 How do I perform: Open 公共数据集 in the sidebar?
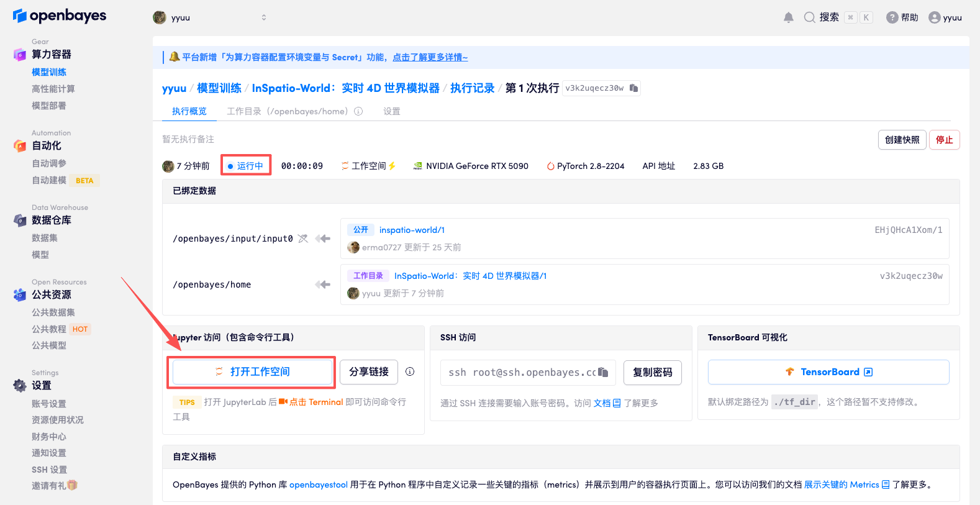pos(53,312)
